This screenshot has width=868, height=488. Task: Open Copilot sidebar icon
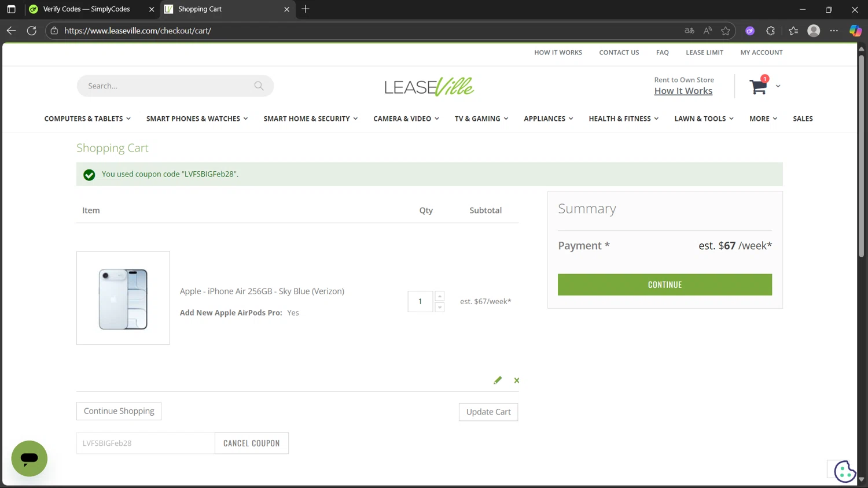click(855, 31)
